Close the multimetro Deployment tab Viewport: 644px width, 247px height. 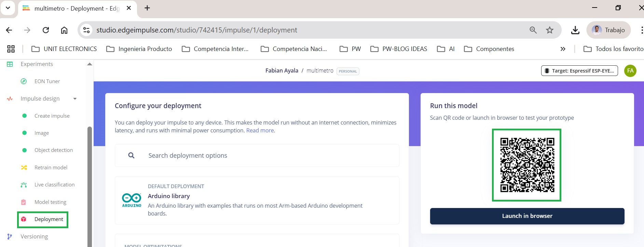129,8
